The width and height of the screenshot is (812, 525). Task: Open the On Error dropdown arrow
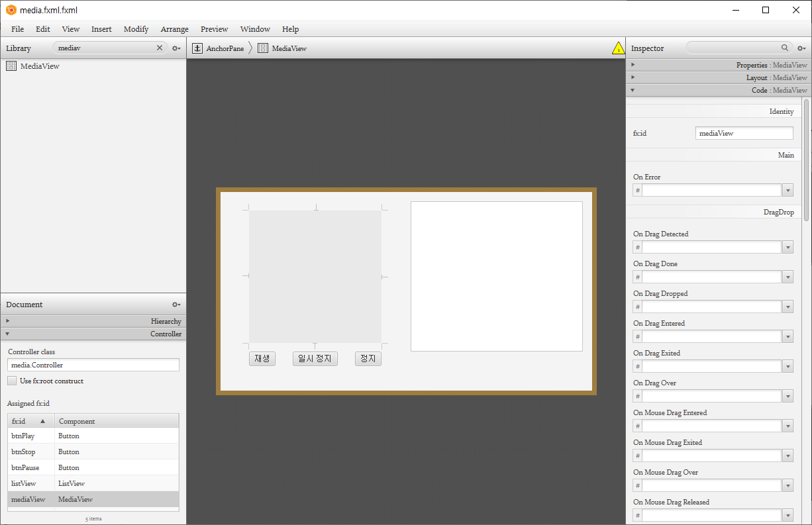(x=787, y=191)
